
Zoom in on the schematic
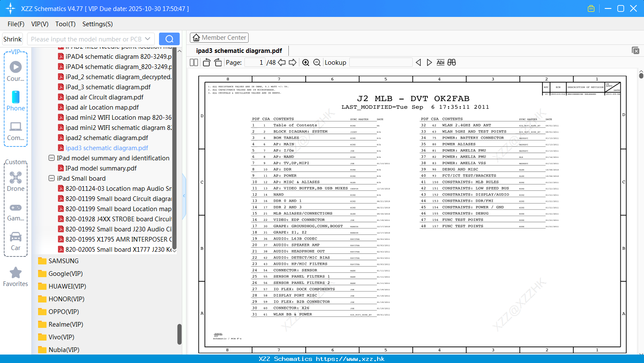pos(306,62)
